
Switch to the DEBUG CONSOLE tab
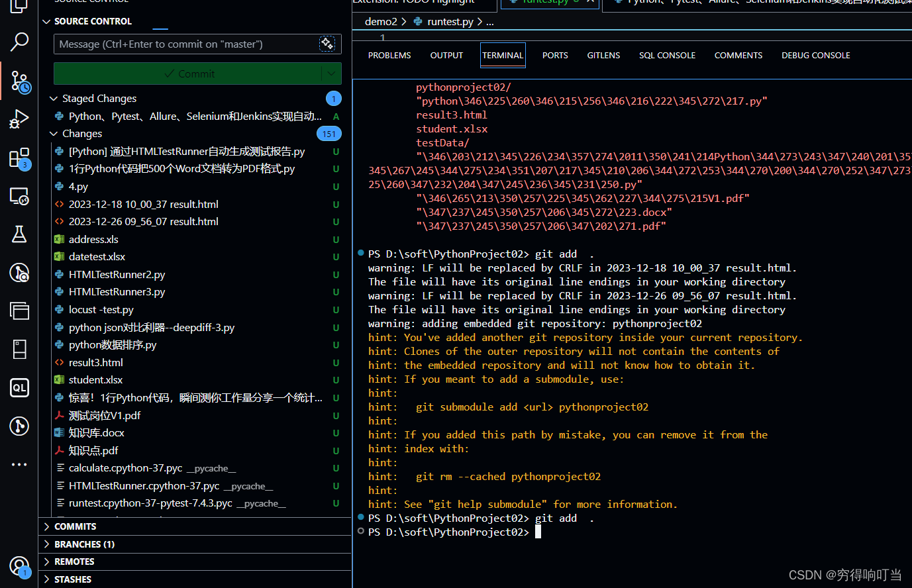coord(815,55)
